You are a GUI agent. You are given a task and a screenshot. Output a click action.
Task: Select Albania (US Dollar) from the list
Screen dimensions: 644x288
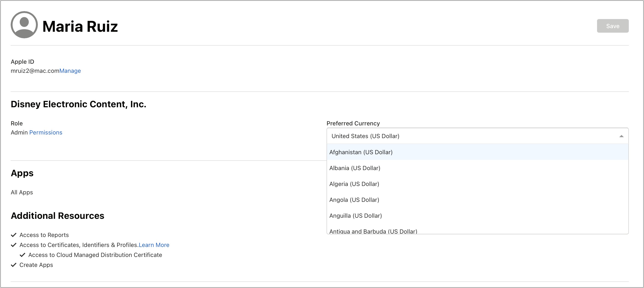coord(477,168)
